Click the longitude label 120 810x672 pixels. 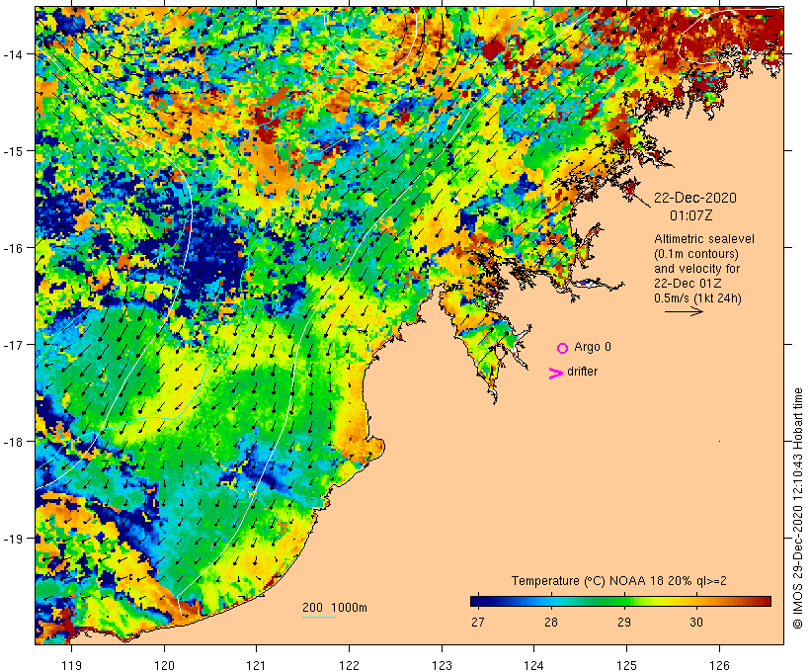164,665
